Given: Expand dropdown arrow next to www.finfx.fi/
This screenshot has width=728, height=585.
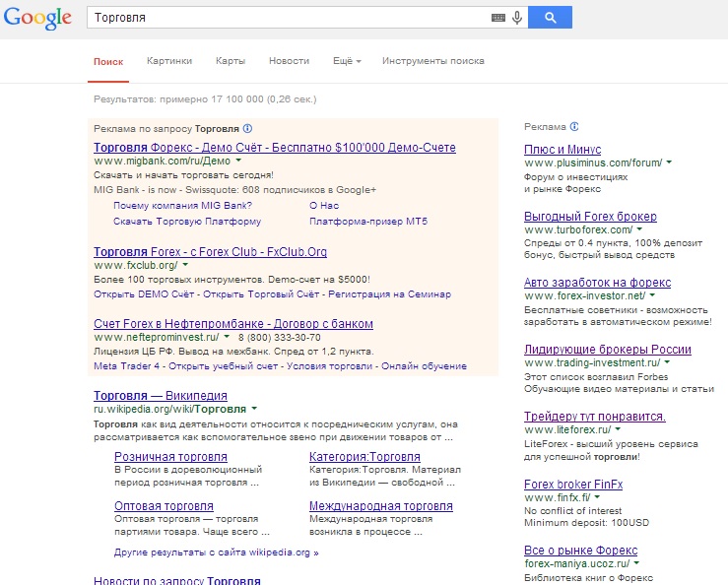Looking at the screenshot, I should (597, 496).
